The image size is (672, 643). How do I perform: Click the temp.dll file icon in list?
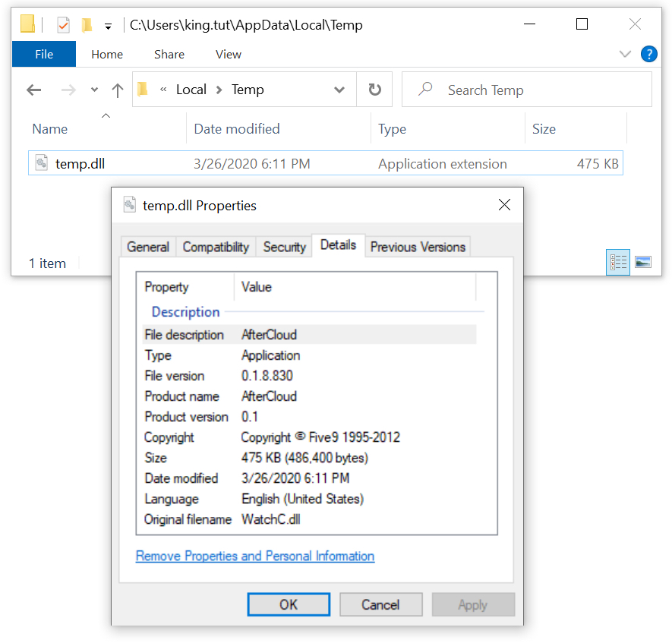pos(41,162)
